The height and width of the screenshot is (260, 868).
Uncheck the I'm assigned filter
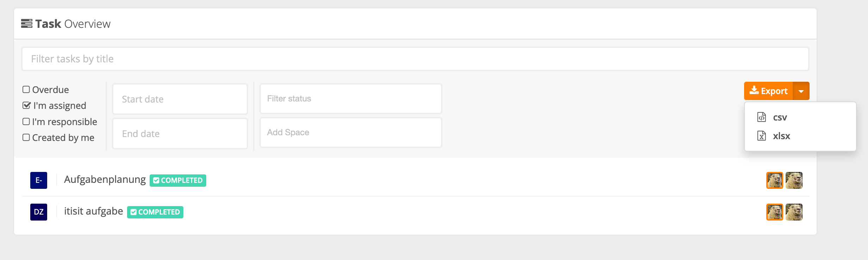click(26, 105)
